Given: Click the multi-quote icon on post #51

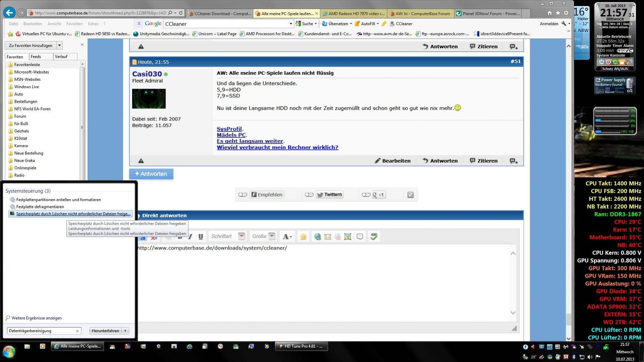Looking at the screenshot, I should click(x=513, y=161).
